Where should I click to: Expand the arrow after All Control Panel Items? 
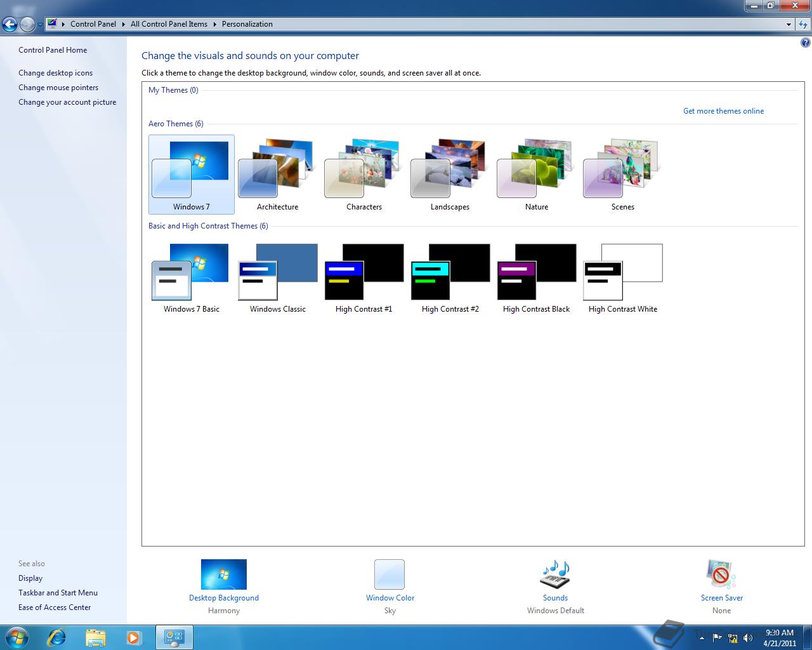[214, 24]
